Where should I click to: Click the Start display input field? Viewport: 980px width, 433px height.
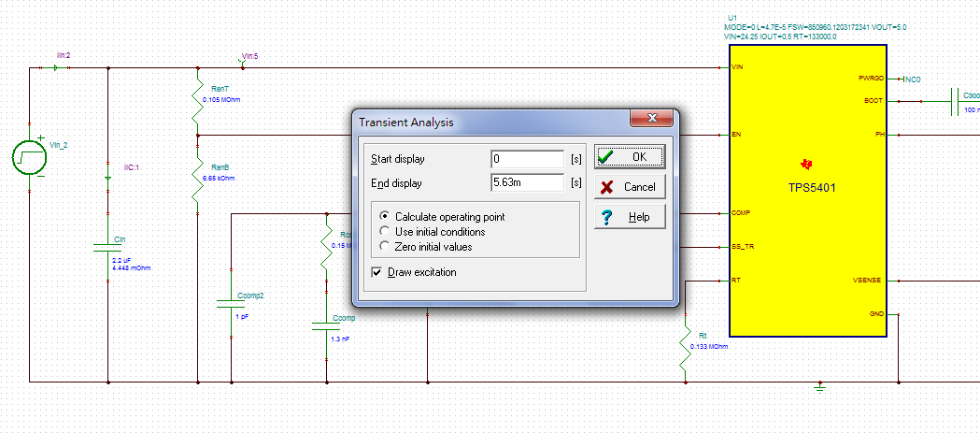[528, 159]
